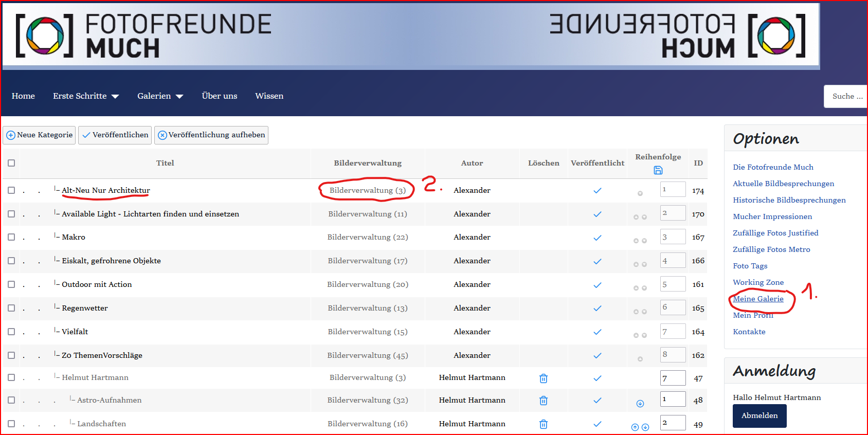Click trash icon for Astro-Aufnahmen row
Screen dimensions: 868x435
pos(543,401)
